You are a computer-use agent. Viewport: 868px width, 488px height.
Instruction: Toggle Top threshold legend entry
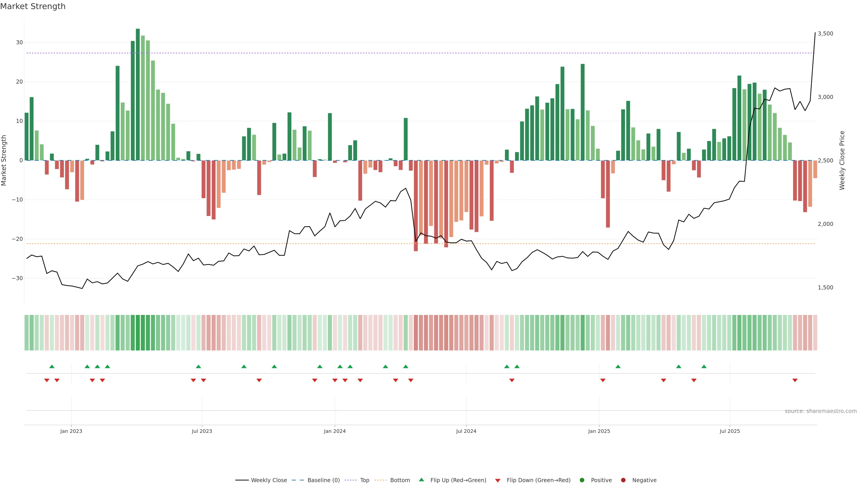point(364,480)
